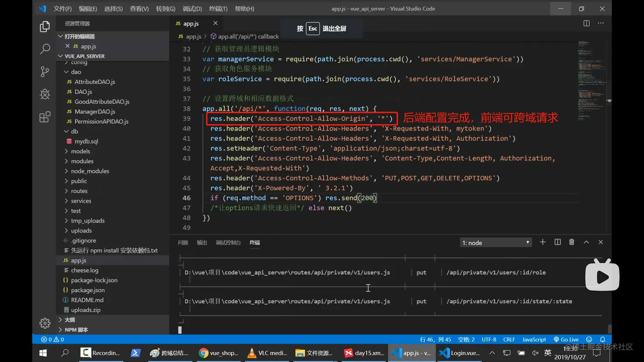This screenshot has width=644, height=362.
Task: Open the Edit menu
Action: 88,9
